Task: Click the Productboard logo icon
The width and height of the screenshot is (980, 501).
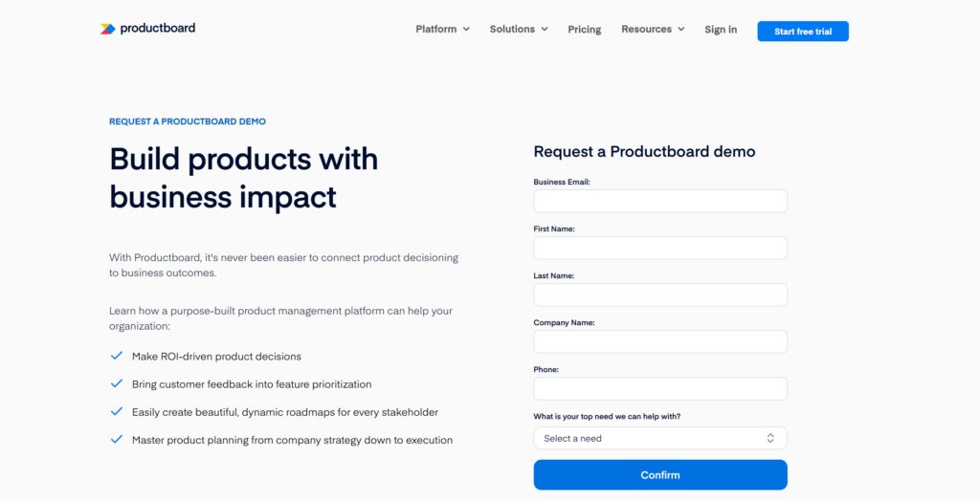Action: 107,29
